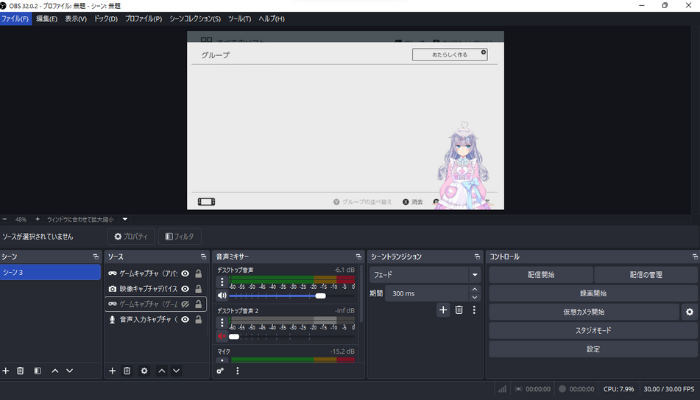Image resolution: width=700 pixels, height=400 pixels.
Task: Decrease transition duration with down stepper
Action: 475,297
